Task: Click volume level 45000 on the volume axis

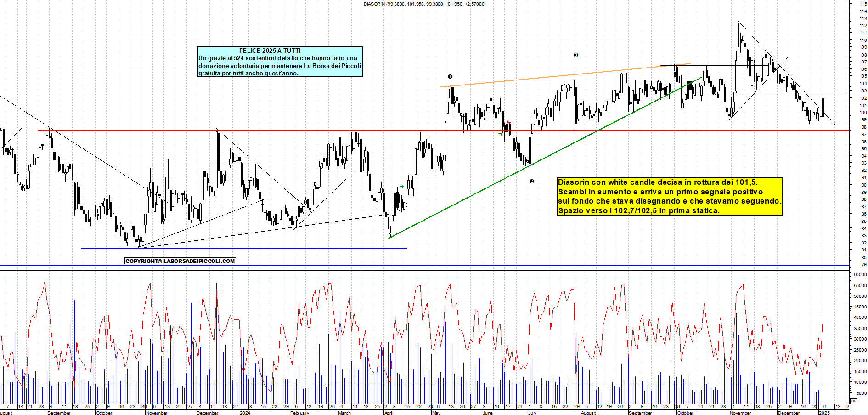Action: point(860,307)
